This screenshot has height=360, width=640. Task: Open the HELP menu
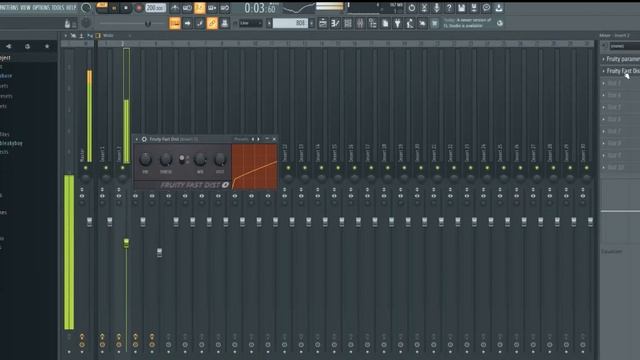coord(71,8)
